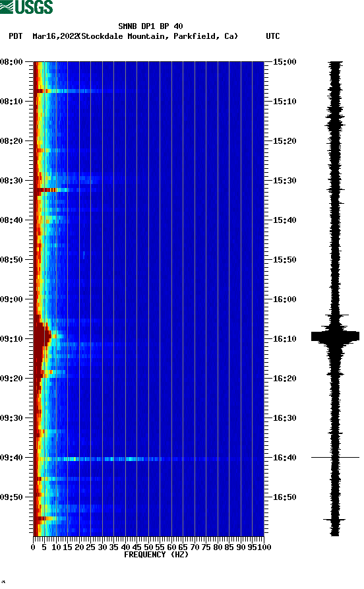Click the 09:10 PDT time label
The width and height of the screenshot is (364, 589).
coord(11,339)
